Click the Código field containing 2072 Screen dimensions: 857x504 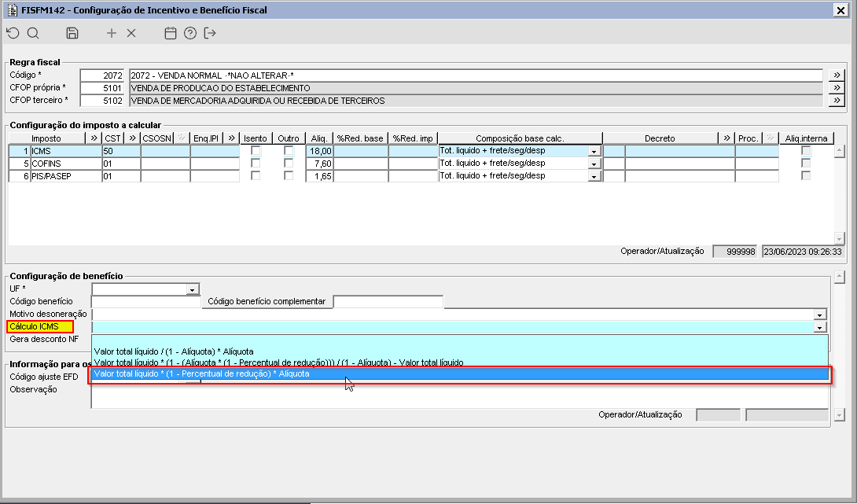point(102,75)
